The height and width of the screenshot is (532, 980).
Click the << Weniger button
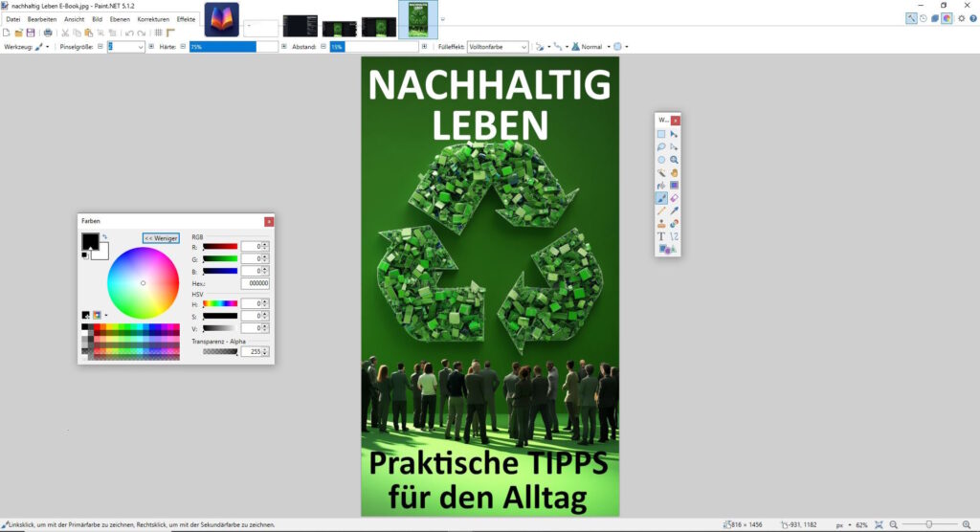161,238
